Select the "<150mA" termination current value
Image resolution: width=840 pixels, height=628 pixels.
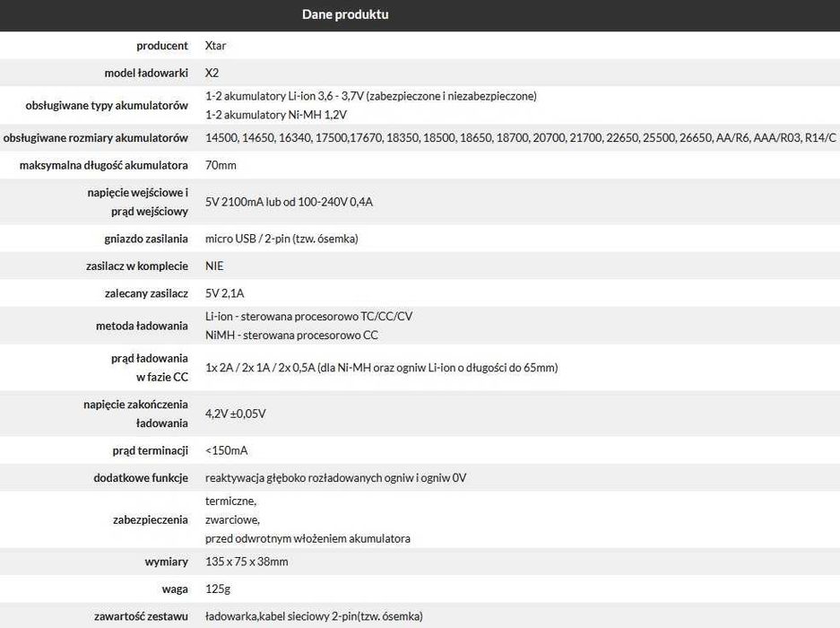point(227,450)
